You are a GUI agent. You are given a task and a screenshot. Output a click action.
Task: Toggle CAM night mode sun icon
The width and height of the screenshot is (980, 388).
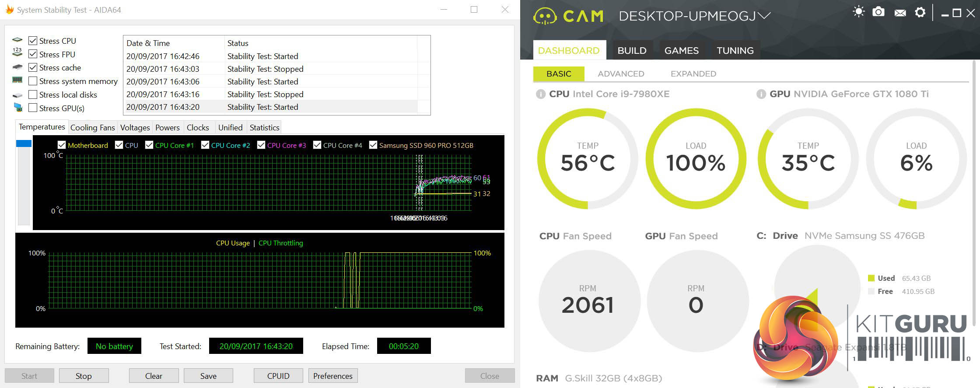point(858,12)
